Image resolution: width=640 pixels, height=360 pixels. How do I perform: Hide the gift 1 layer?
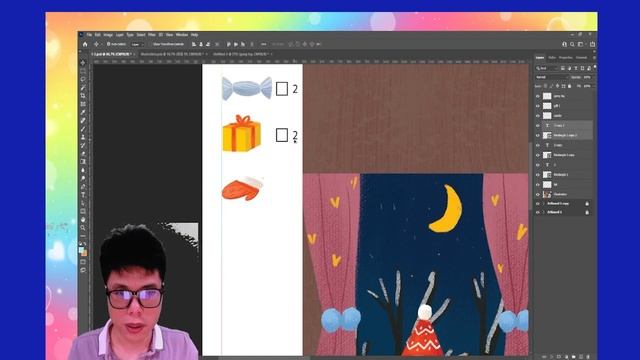coord(538,106)
